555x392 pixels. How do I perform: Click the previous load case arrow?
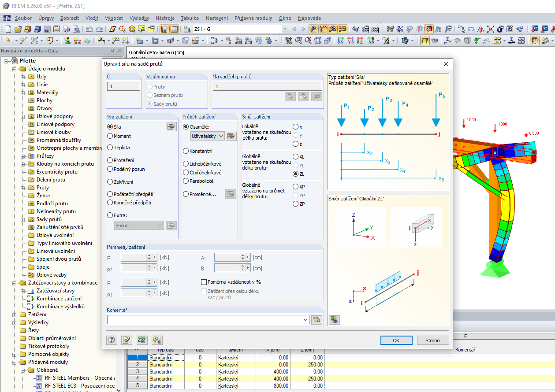[x=294, y=29]
